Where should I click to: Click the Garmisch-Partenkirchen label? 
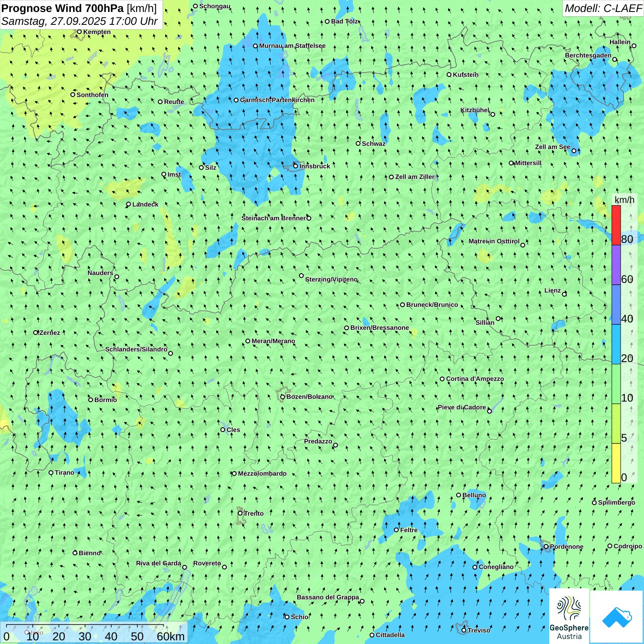277,100
